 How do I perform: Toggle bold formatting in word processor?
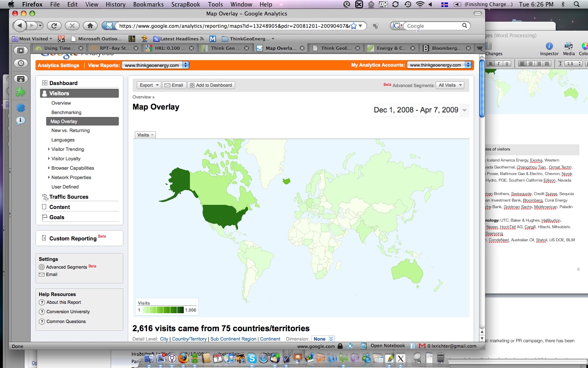490,64
